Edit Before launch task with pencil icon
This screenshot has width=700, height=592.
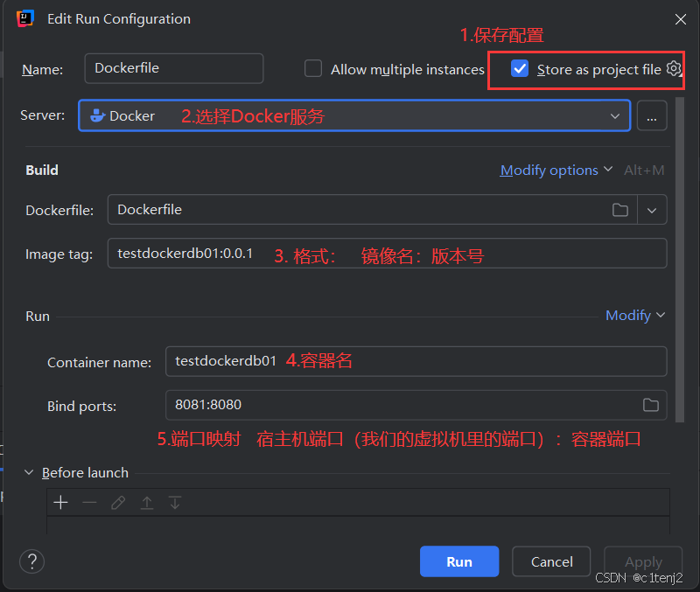coord(118,503)
